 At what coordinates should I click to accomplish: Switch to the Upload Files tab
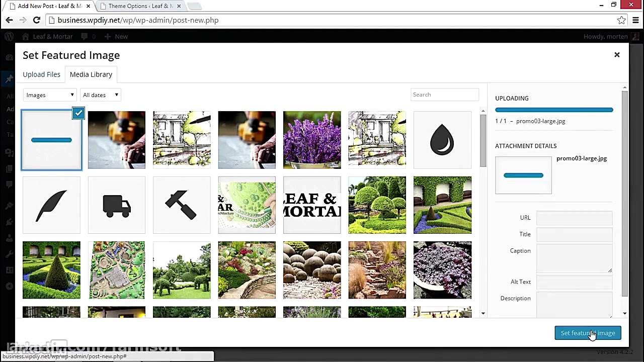(41, 74)
